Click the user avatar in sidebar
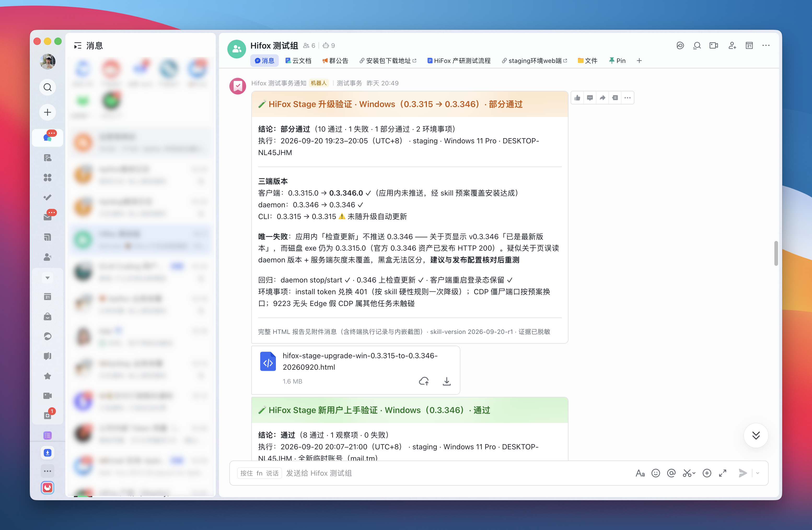 tap(48, 61)
